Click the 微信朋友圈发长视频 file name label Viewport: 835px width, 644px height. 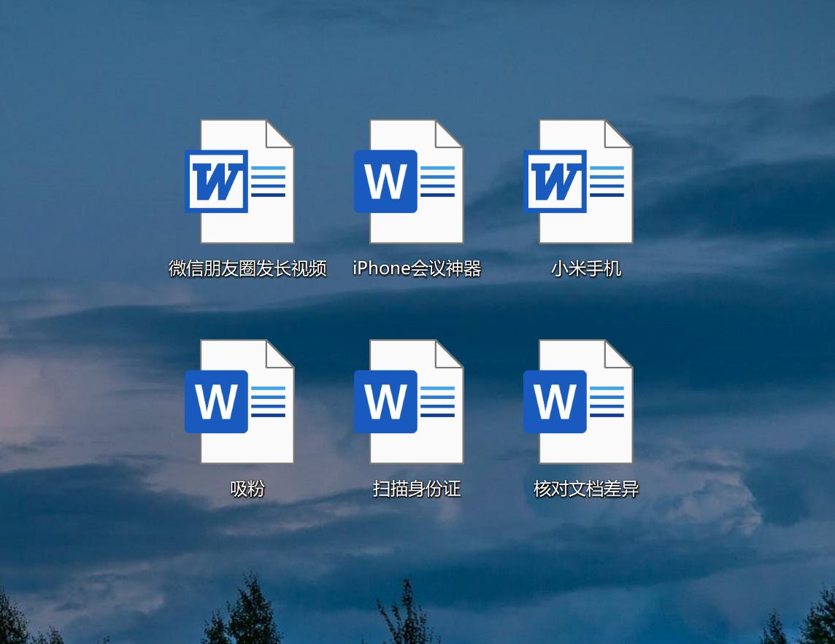point(247,268)
